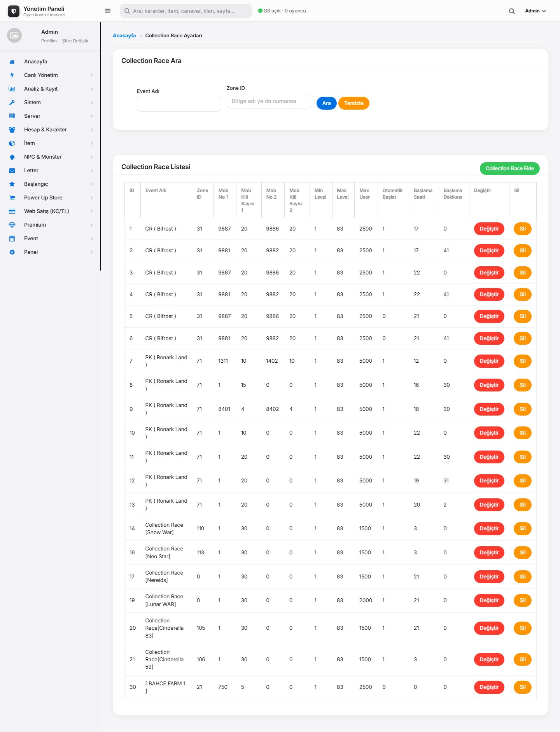The width and height of the screenshot is (560, 732).
Task: Click the Event calendar icon
Action: pyautogui.click(x=12, y=239)
